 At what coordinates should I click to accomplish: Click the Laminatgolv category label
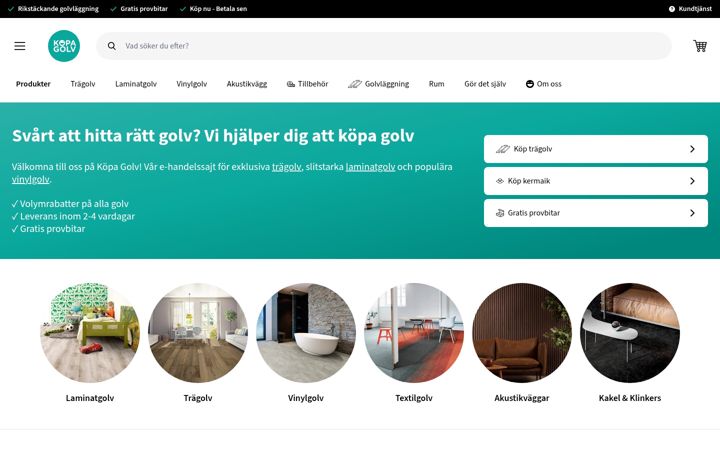[x=90, y=398]
